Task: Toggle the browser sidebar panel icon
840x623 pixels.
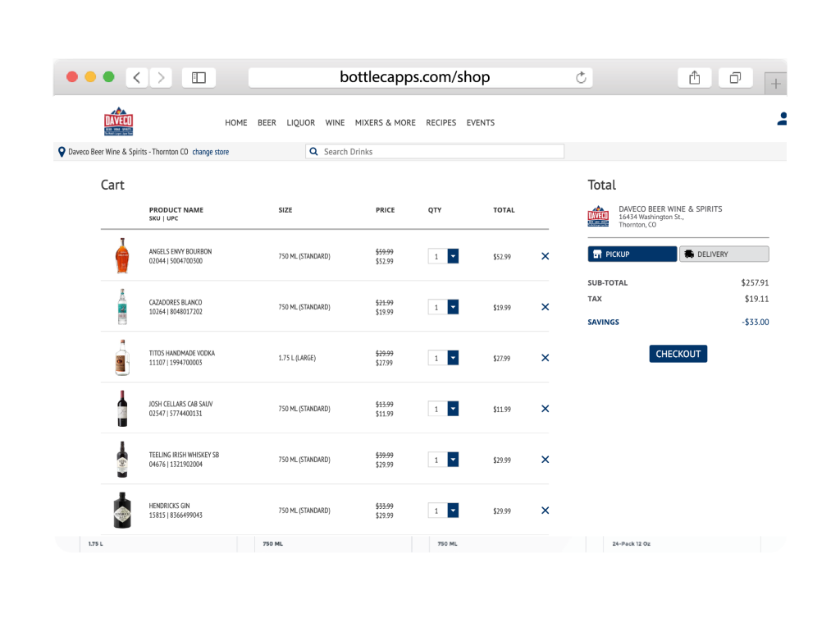Action: [x=199, y=78]
